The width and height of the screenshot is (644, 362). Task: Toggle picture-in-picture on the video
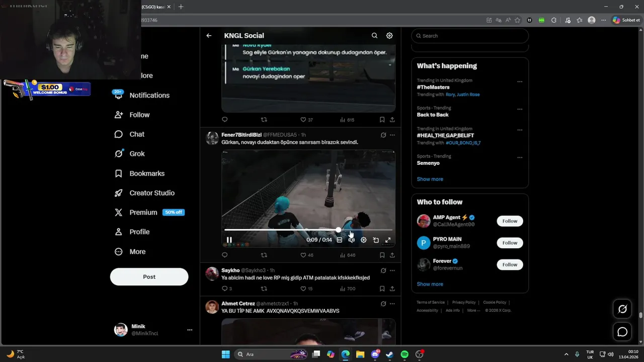(376, 240)
